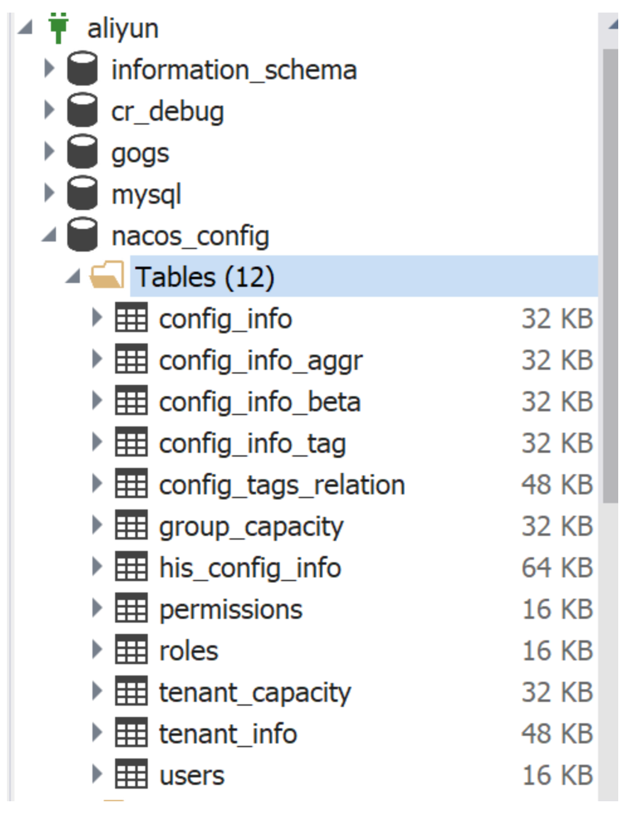
Task: Click the roles table grid icon
Action: tap(131, 650)
